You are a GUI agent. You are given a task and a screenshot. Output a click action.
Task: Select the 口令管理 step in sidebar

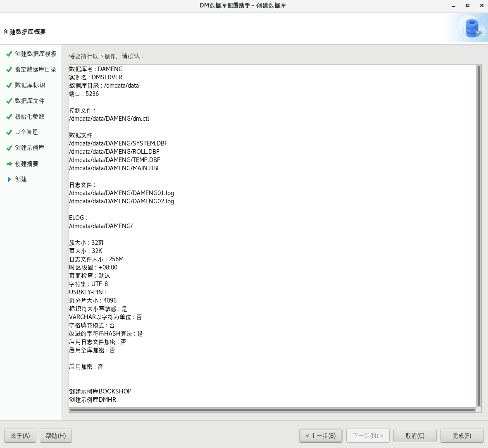26,132
